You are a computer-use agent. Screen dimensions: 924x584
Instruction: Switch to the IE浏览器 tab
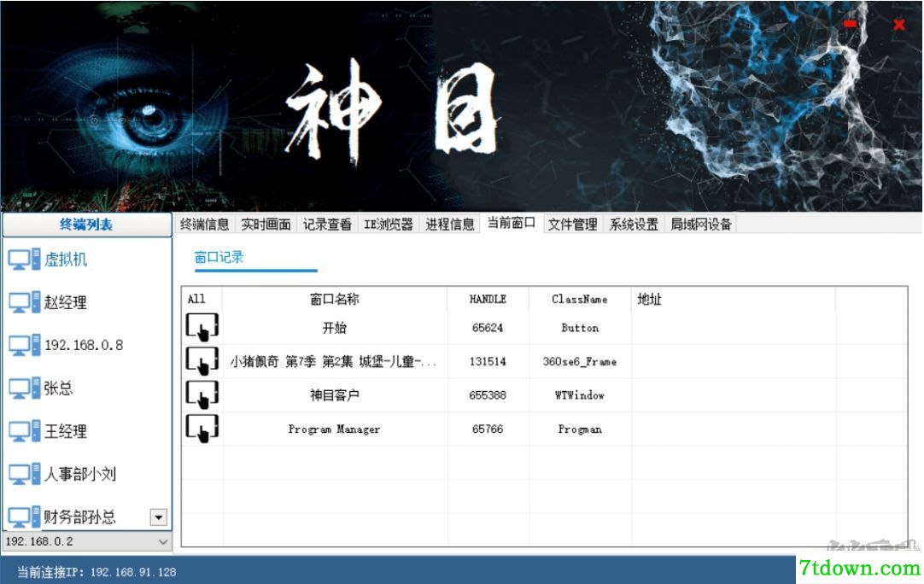(x=389, y=224)
